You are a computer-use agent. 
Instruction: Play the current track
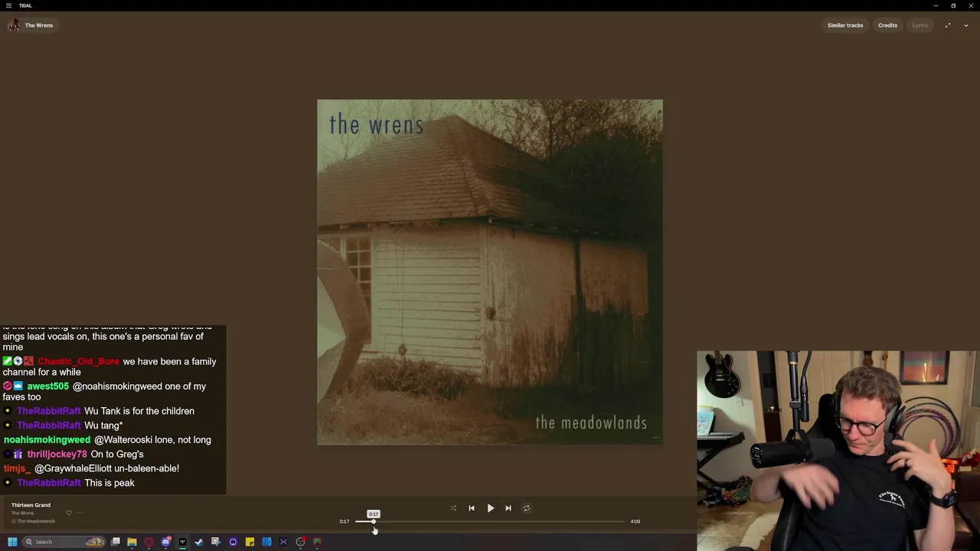click(490, 508)
